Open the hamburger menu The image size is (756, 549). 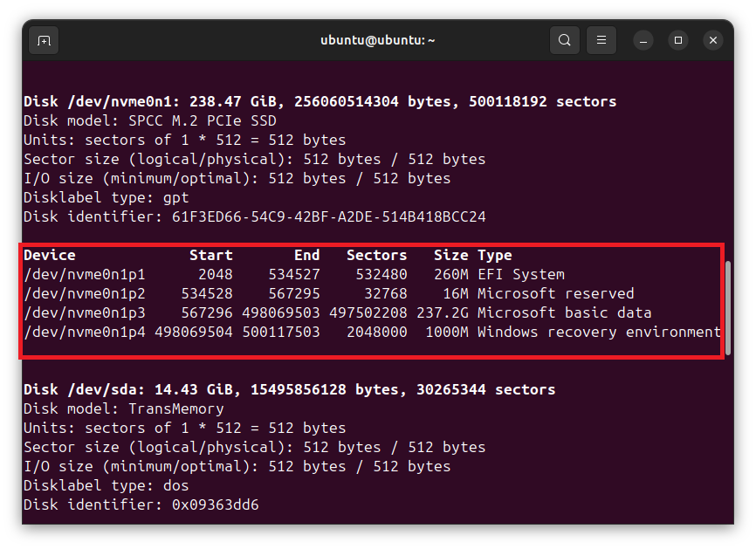601,40
